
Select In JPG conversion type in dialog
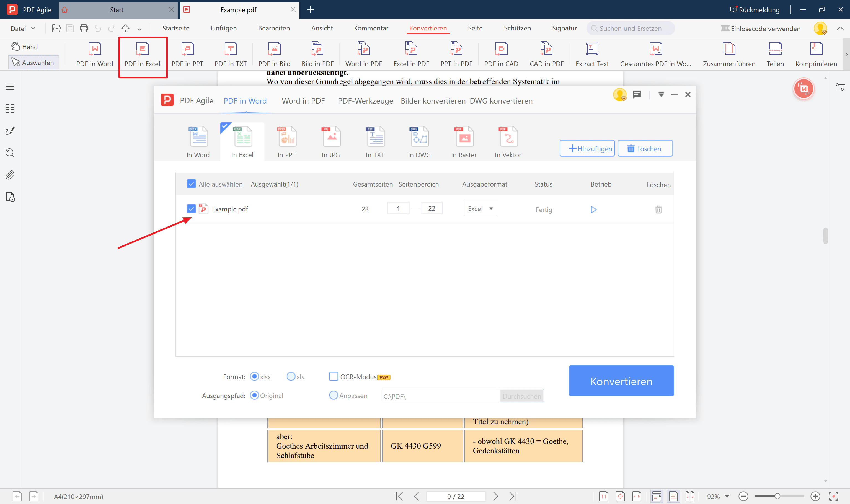[x=331, y=142]
